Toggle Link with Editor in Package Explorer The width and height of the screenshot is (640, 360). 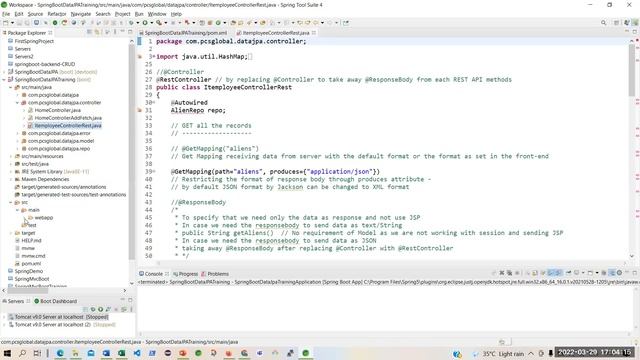pos(97,32)
